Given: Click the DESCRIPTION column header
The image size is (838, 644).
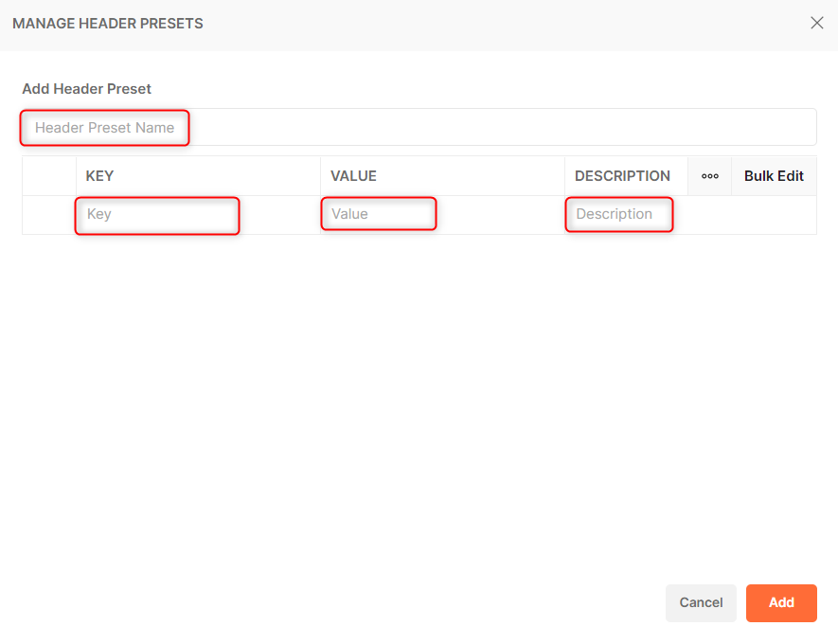Looking at the screenshot, I should point(622,176).
